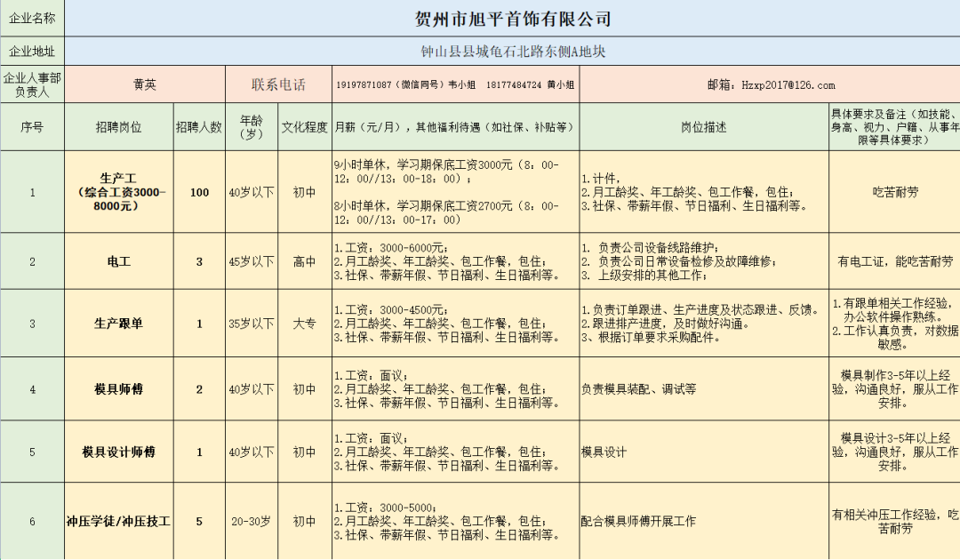The height and width of the screenshot is (560, 960).
Task: Select the 企业地址 header cell
Action: (x=32, y=52)
